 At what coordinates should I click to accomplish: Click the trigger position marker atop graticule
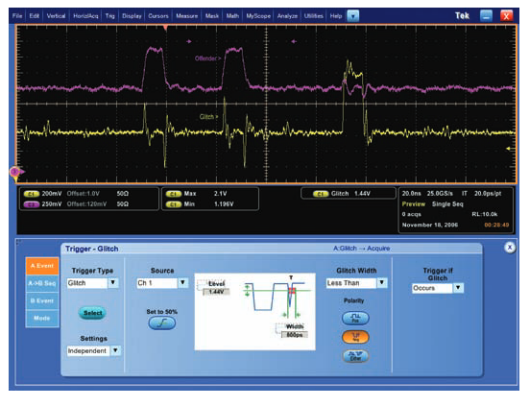(165, 28)
